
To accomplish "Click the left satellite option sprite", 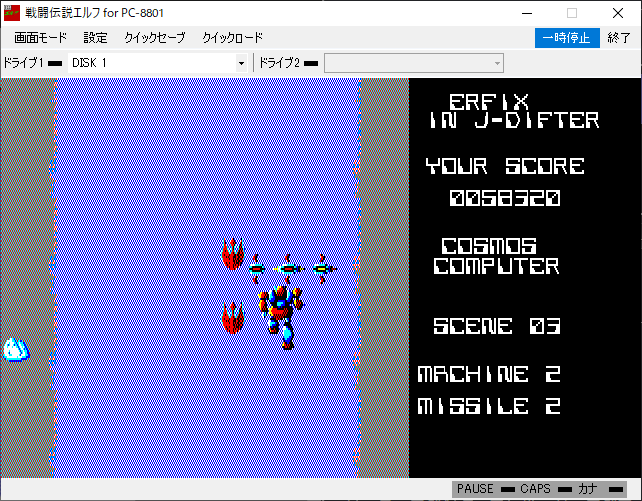I will pyautogui.click(x=256, y=269).
